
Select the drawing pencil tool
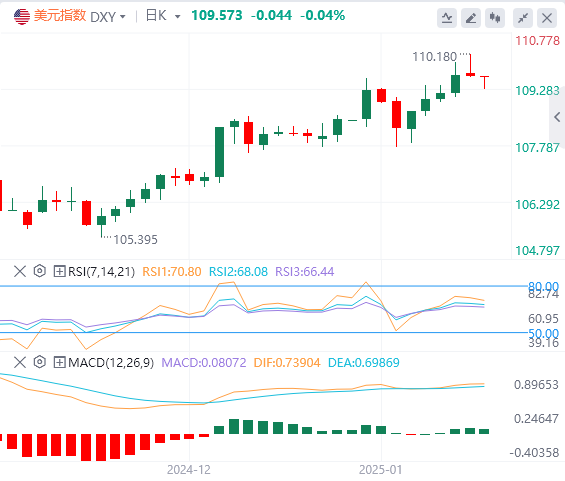click(x=471, y=18)
